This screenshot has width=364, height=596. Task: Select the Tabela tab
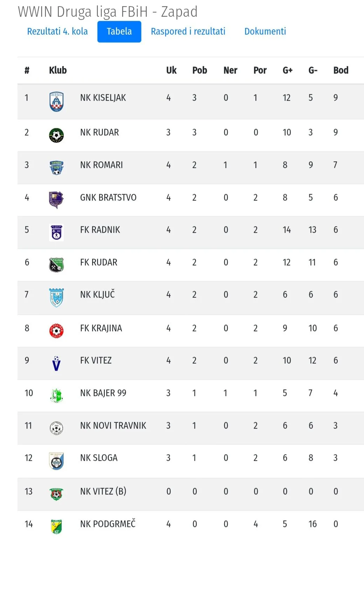point(119,32)
